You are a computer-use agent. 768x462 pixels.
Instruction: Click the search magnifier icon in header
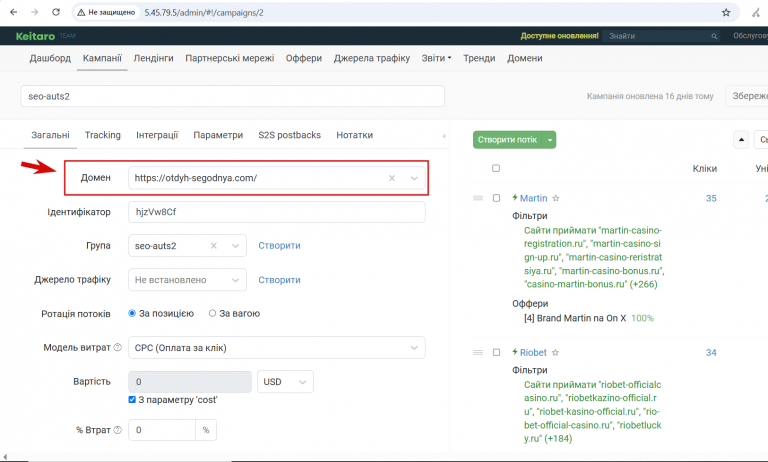[x=714, y=36]
